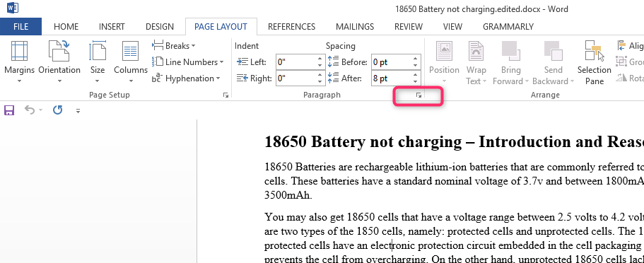Switch to the GRAMMARLY tab
644x263 pixels.
pyautogui.click(x=508, y=27)
